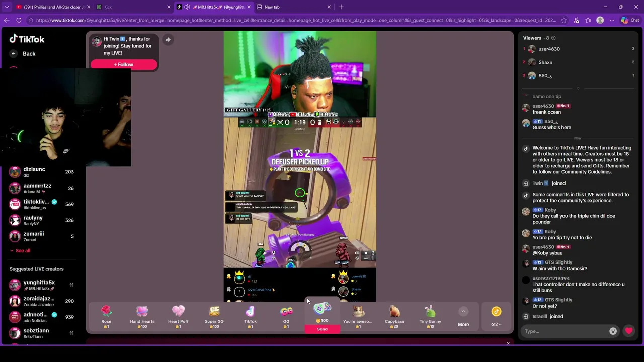Open suggested creator adnnoti
This screenshot has width=644, height=362.
pos(42,317)
